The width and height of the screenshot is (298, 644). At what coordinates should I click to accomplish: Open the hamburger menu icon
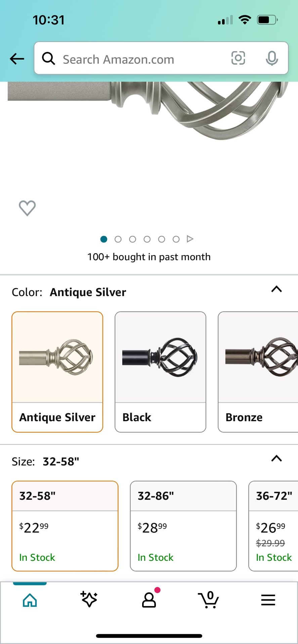pos(268,600)
